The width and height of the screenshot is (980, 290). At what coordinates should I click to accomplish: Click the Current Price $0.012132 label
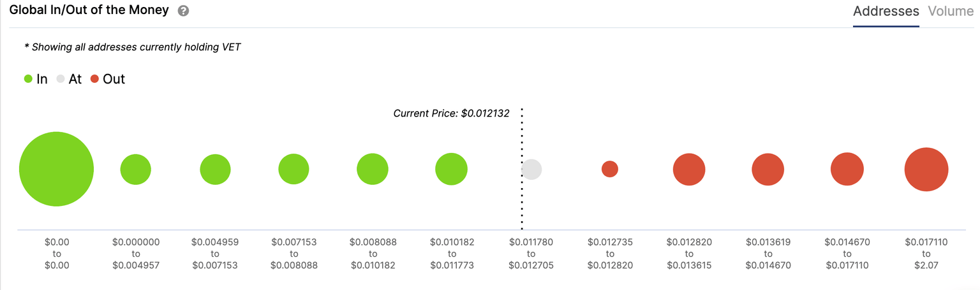[x=451, y=113]
